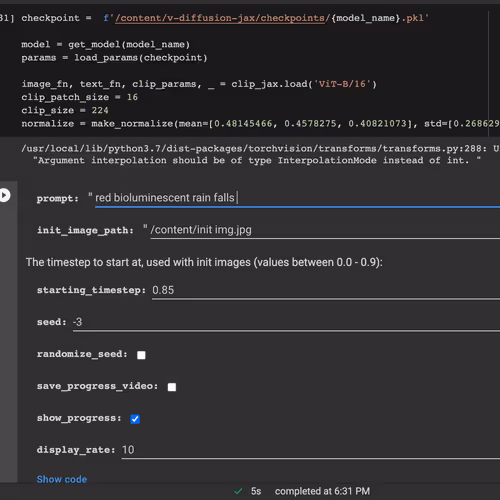Image resolution: width=500 pixels, height=500 pixels.
Task: Click the green checkmark execution status icon
Action: (238, 491)
